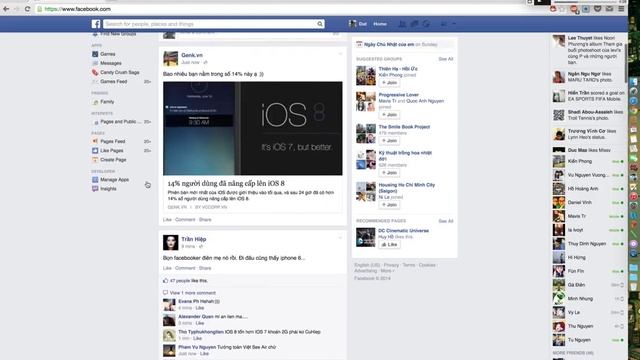
Task: Open the More dropdown in footer links
Action: click(387, 271)
